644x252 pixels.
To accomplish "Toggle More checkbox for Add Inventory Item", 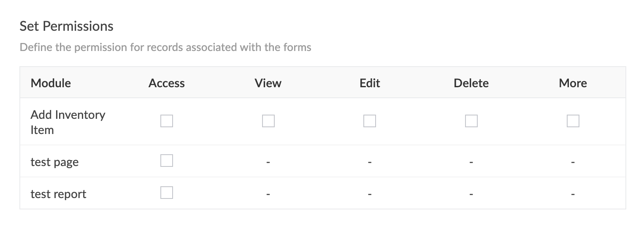I will (573, 121).
